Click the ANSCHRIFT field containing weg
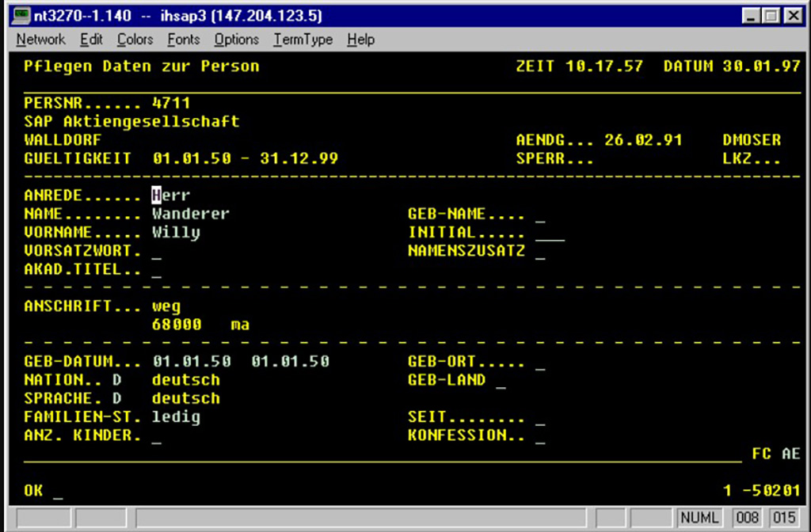Image resolution: width=811 pixels, height=532 pixels. pos(166,306)
